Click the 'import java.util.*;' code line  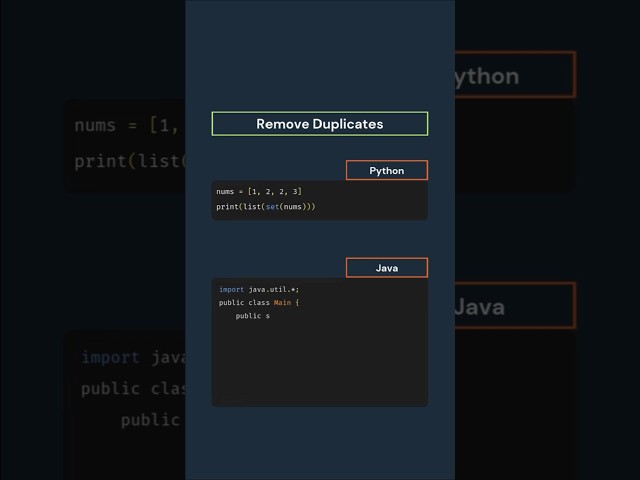[259, 289]
